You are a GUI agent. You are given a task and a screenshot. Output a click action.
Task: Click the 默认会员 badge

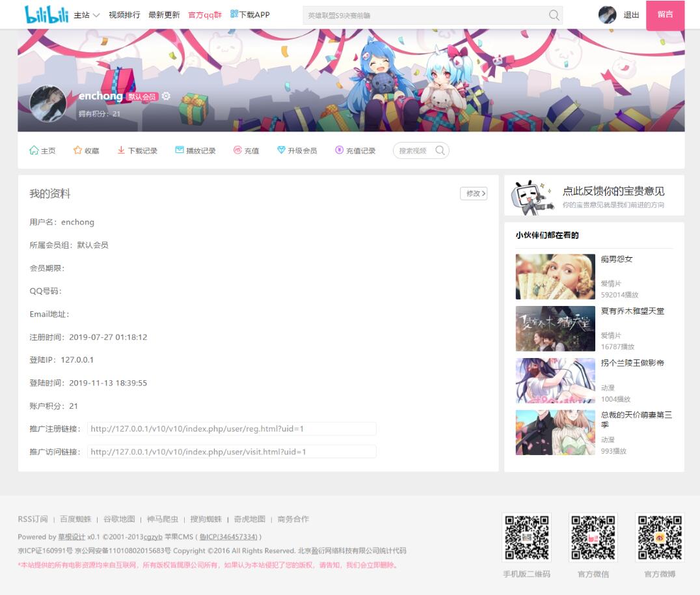142,96
